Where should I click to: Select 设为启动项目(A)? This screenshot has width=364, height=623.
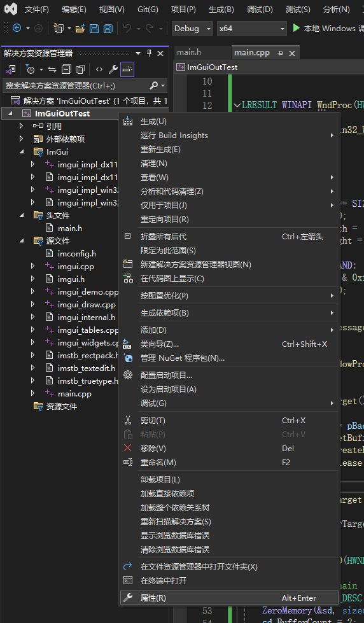pos(229,389)
